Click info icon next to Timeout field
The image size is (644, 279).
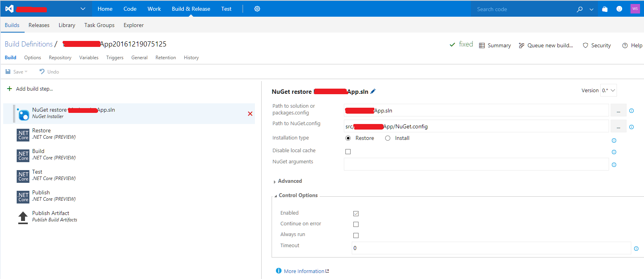tap(636, 248)
